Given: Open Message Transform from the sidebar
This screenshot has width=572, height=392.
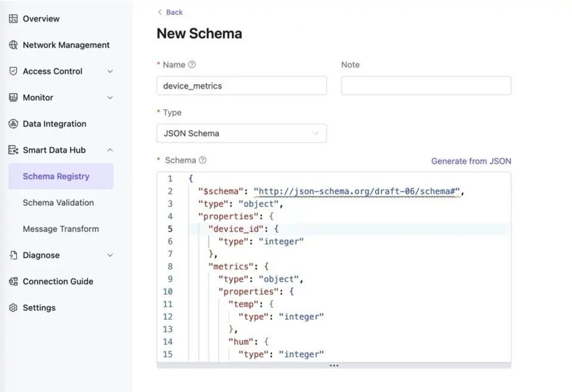Looking at the screenshot, I should [61, 229].
